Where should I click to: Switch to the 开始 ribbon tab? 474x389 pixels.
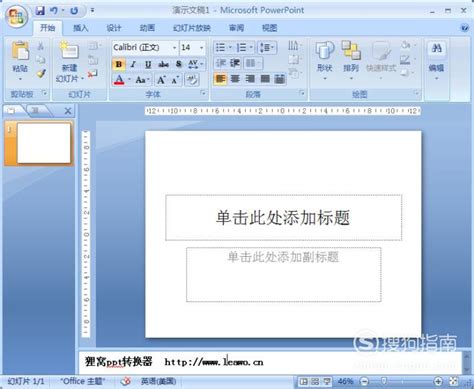(47, 28)
